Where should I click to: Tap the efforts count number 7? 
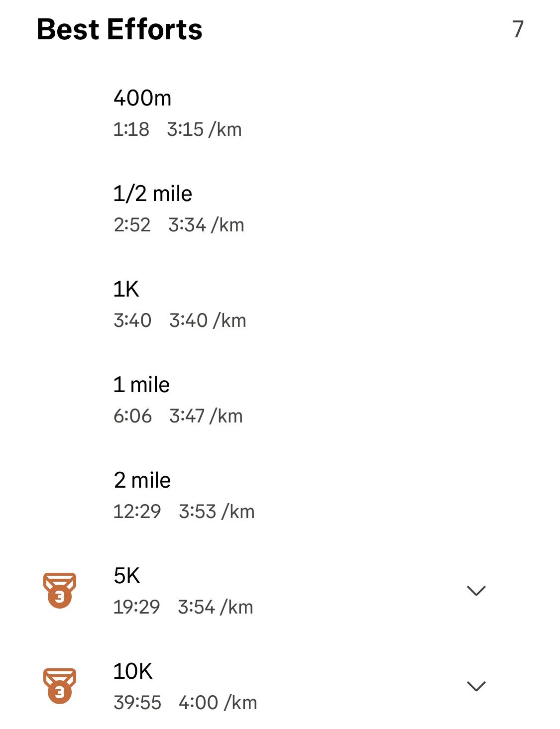pyautogui.click(x=518, y=29)
